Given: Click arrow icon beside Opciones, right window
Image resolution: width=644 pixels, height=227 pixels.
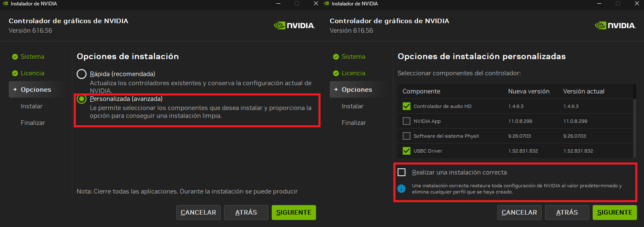Looking at the screenshot, I should pyautogui.click(x=336, y=90).
